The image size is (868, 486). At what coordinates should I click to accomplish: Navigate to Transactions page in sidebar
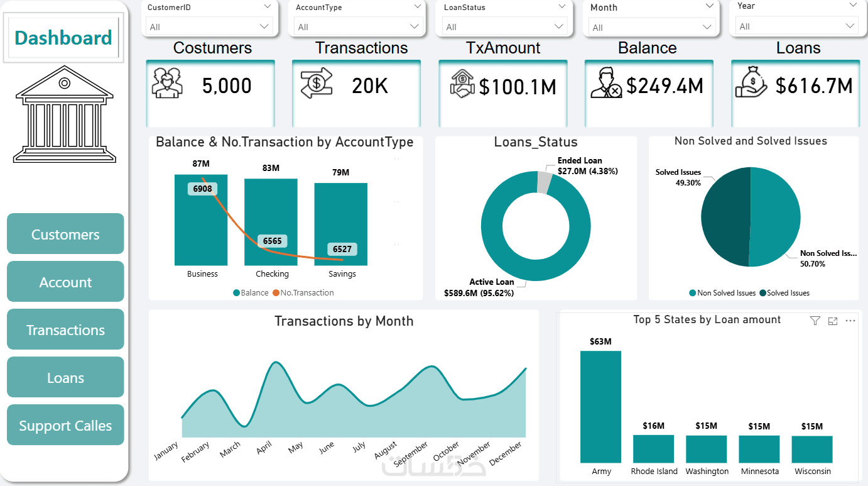click(65, 329)
